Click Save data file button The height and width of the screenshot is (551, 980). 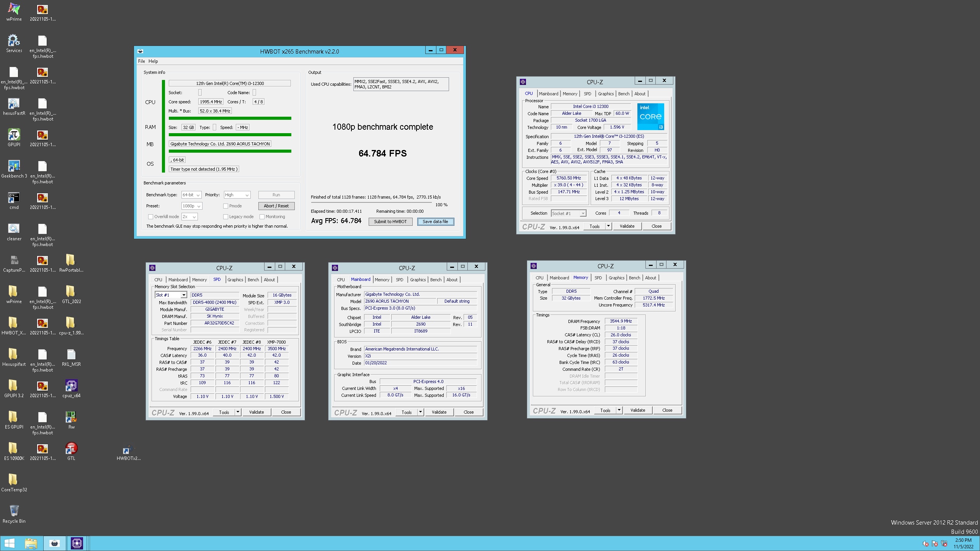click(x=435, y=222)
